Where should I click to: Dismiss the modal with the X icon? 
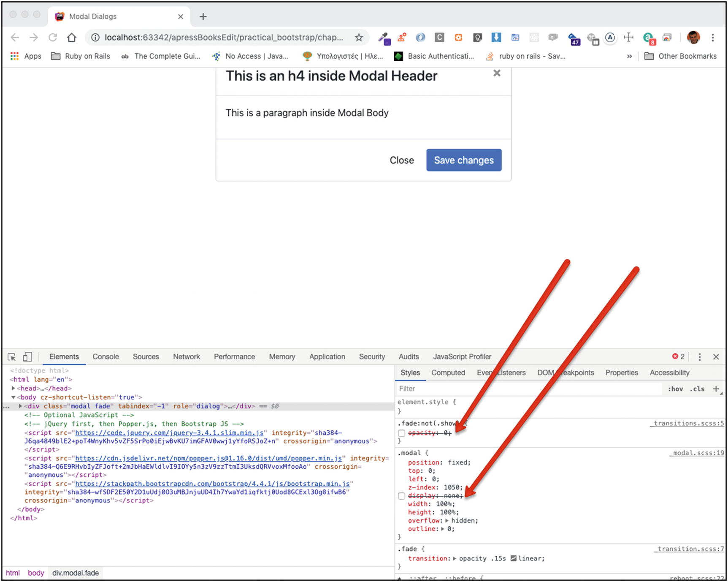pyautogui.click(x=497, y=73)
